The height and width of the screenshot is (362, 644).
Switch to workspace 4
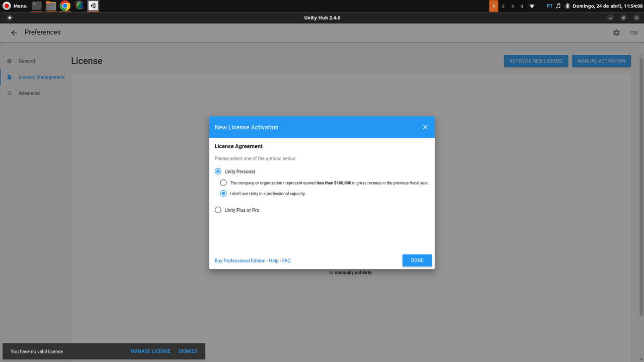[x=522, y=6]
